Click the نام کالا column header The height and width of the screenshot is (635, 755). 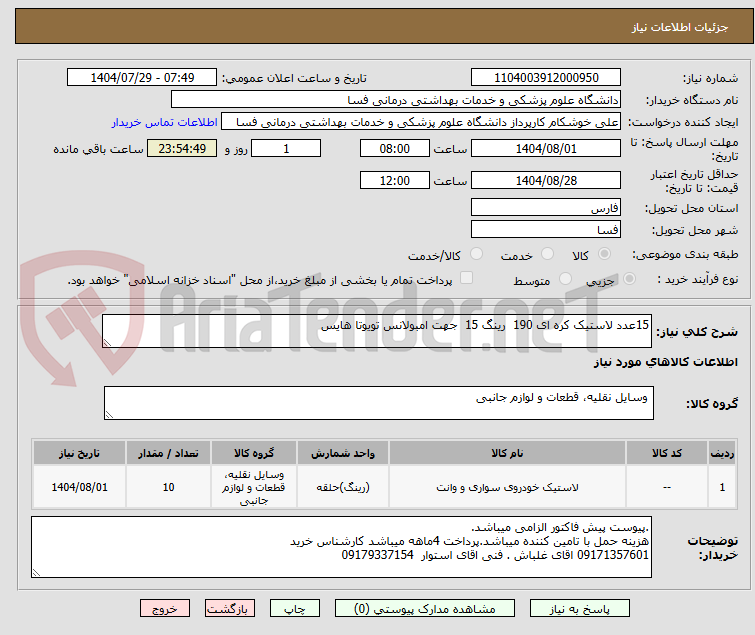pos(507,453)
